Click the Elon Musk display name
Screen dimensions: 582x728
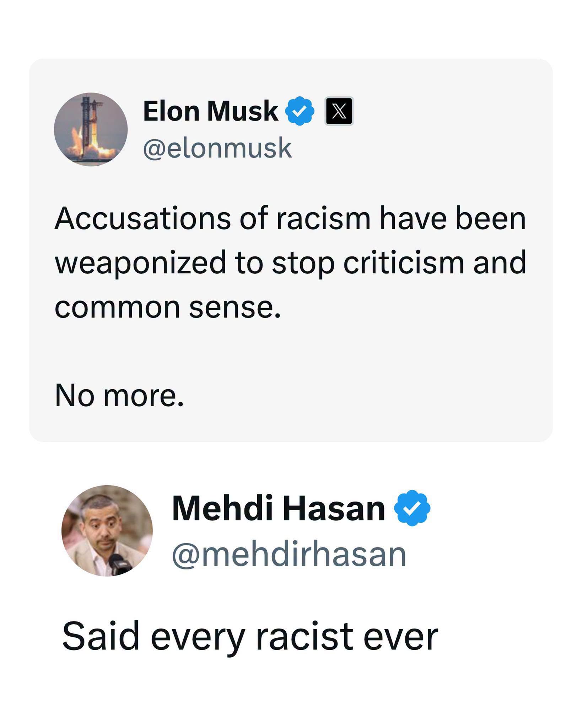(210, 111)
